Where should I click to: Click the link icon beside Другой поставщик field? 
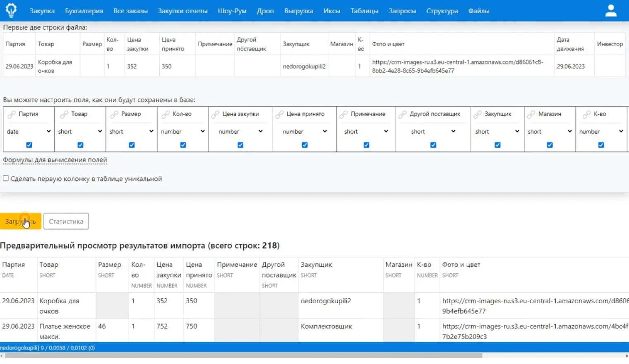(403, 115)
